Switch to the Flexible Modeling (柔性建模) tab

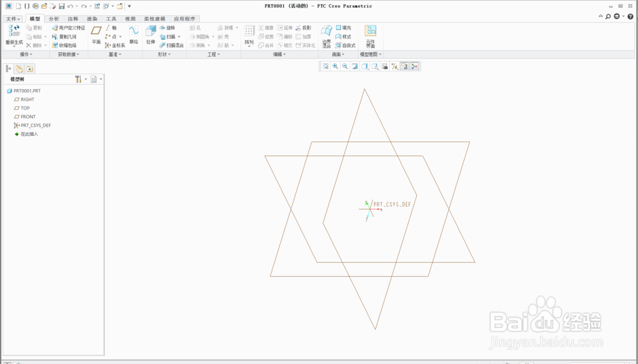point(154,18)
